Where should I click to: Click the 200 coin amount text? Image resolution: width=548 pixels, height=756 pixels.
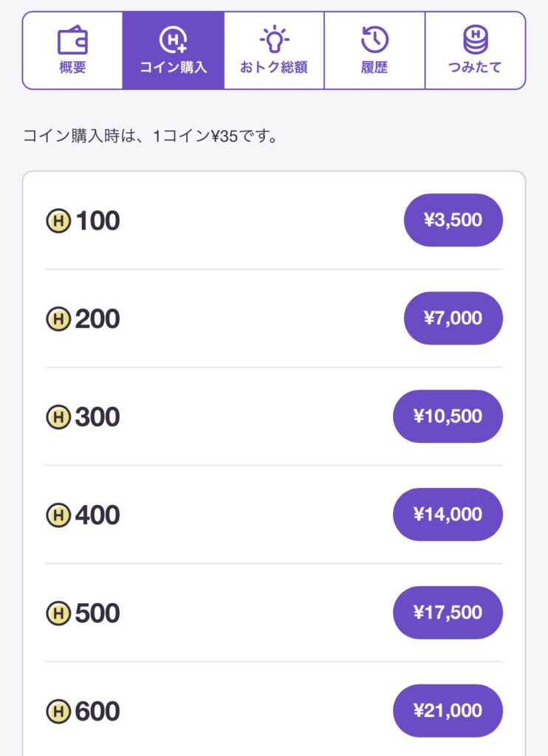click(x=97, y=319)
